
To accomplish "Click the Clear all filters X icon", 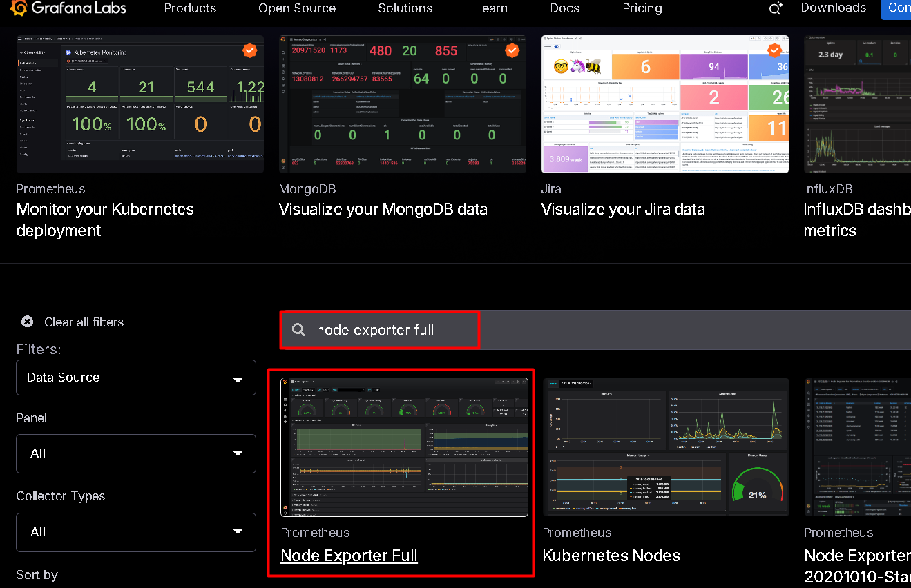I will [x=27, y=322].
